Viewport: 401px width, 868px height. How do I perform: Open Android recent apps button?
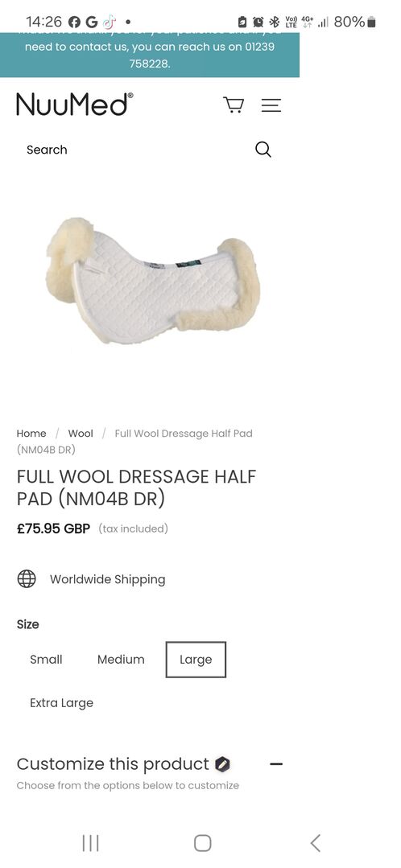click(90, 843)
